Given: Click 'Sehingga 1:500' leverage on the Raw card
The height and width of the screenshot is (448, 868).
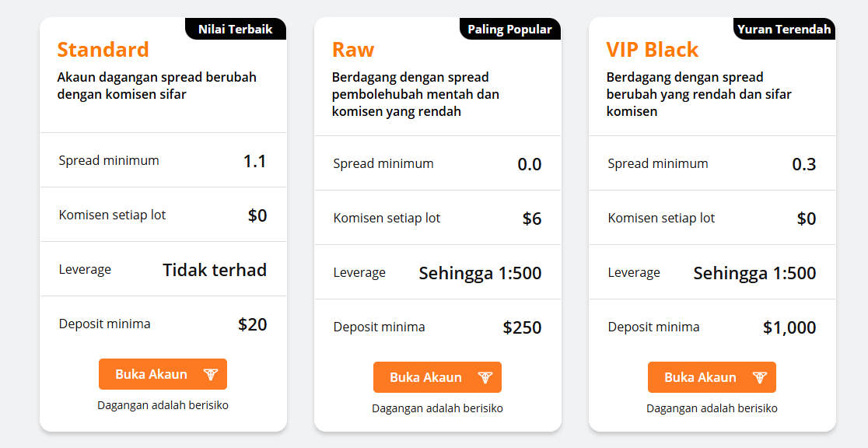Looking at the screenshot, I should tap(480, 273).
